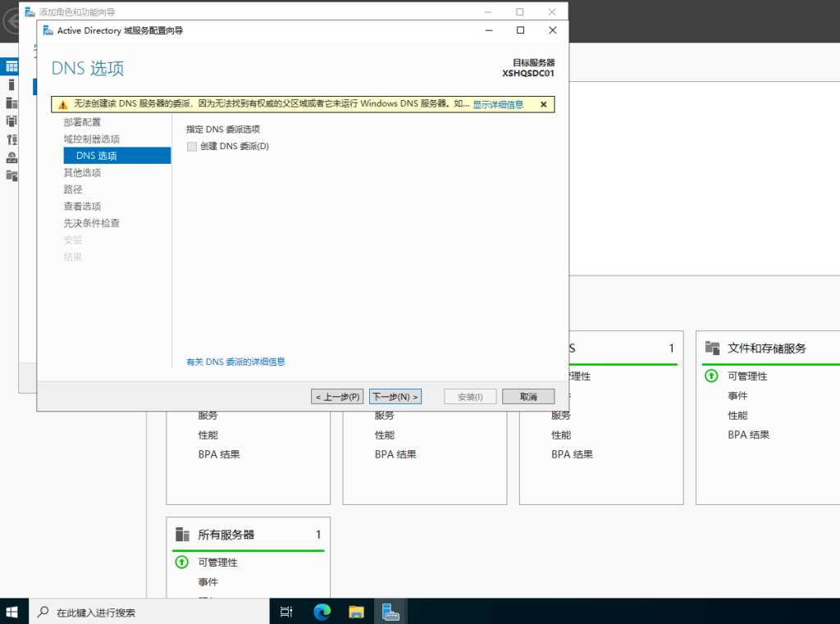
Task: Click the 指定 DNS 委派选项 label
Action: pos(223,130)
